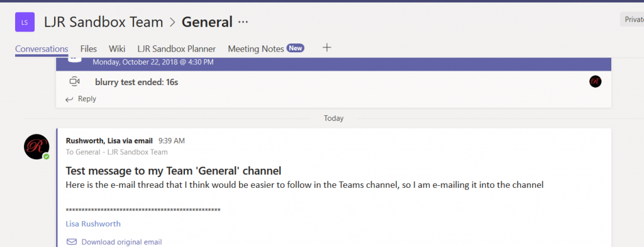
Task: Switch to the Conversations tab
Action: tap(42, 49)
